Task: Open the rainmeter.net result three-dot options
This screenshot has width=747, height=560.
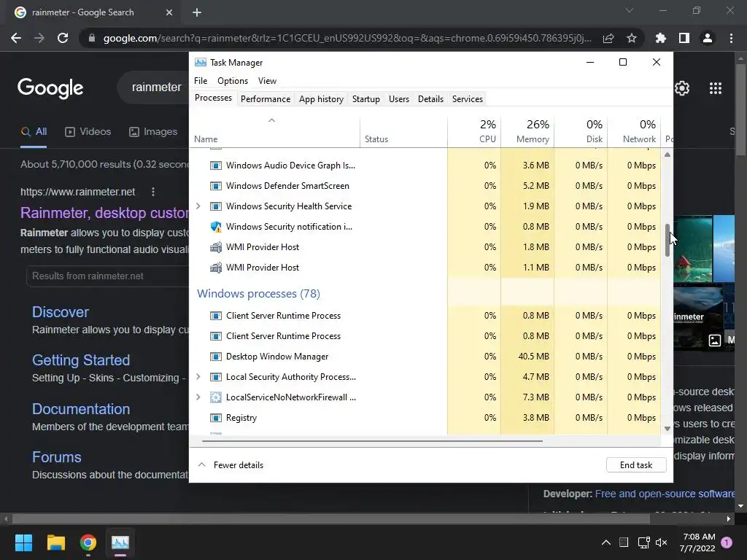Action: click(x=153, y=192)
